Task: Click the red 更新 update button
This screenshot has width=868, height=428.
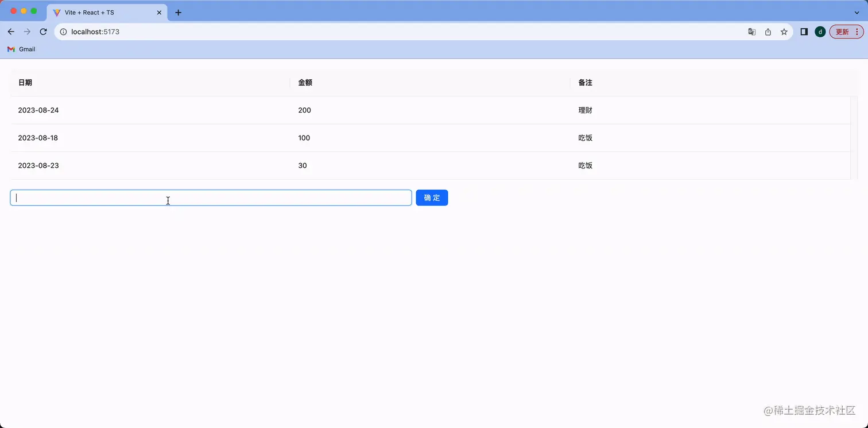Action: coord(843,32)
